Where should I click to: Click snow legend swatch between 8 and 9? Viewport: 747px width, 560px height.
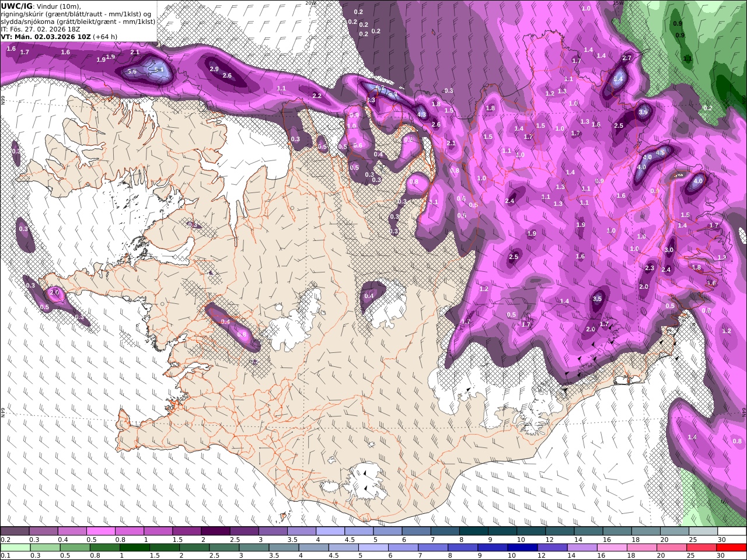473,531
